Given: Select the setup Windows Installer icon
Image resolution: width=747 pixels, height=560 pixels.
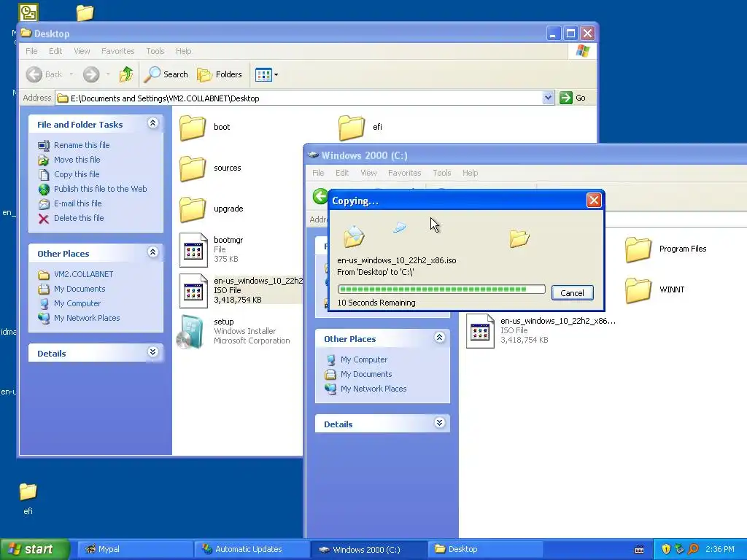Looking at the screenshot, I should pos(192,332).
